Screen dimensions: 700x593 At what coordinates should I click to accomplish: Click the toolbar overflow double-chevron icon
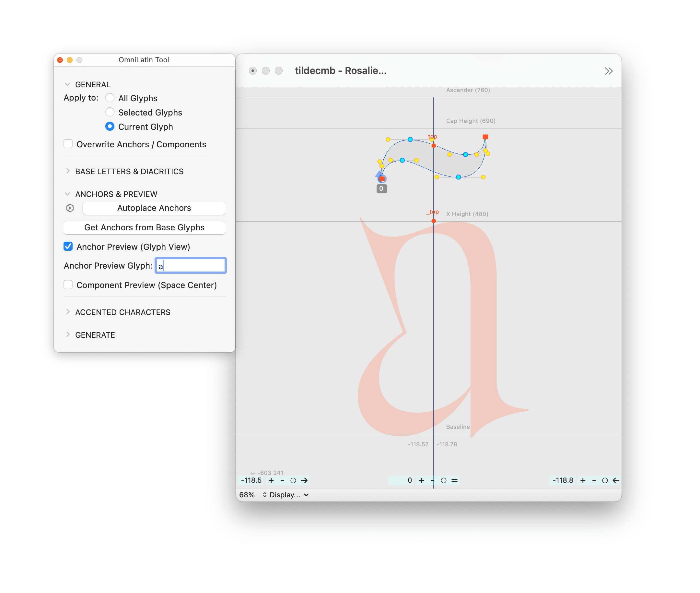tap(608, 71)
